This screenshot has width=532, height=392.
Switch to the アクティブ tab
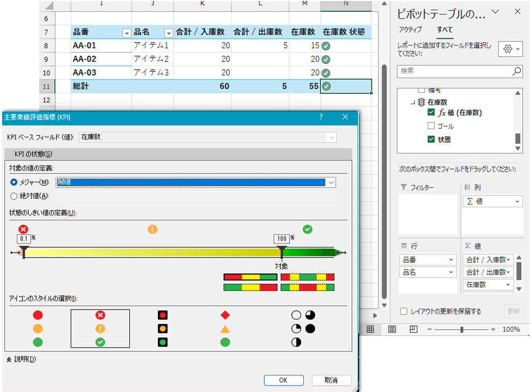[410, 29]
